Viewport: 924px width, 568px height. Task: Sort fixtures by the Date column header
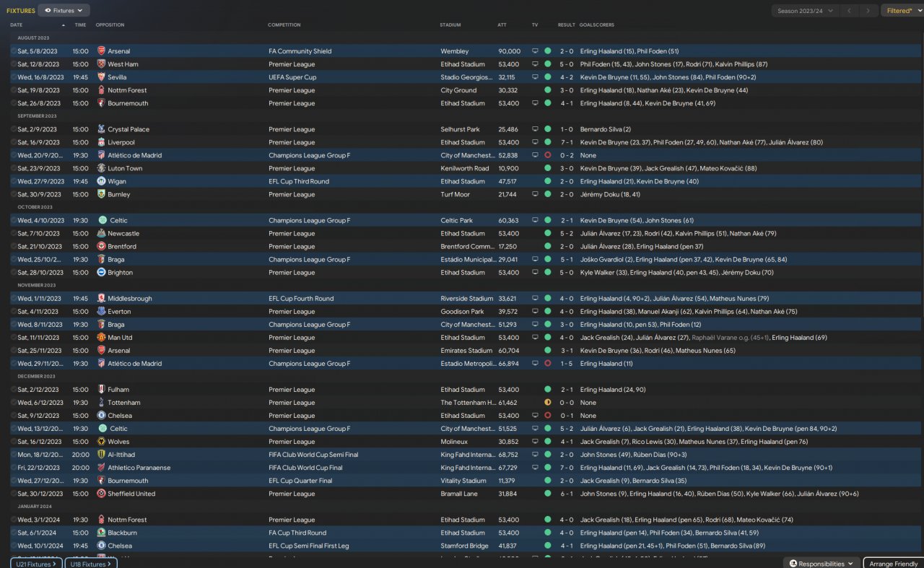tap(17, 25)
